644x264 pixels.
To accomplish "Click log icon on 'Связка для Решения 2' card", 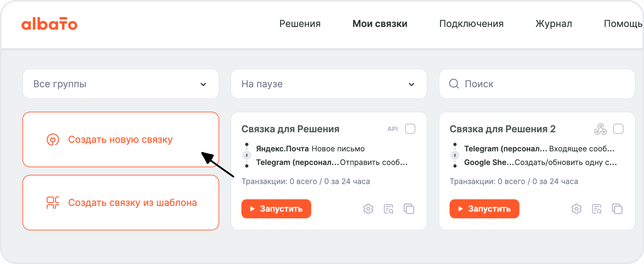I will pyautogui.click(x=597, y=208).
